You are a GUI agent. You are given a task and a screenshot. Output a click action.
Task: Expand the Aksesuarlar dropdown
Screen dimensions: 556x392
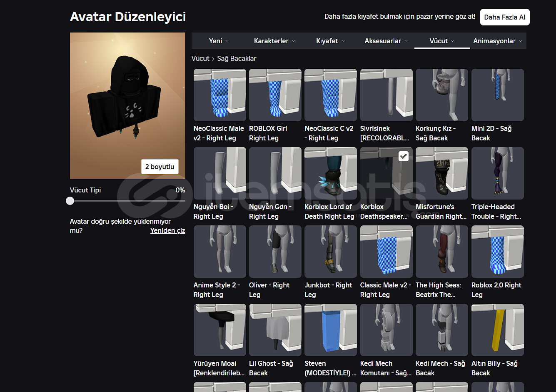(x=386, y=41)
